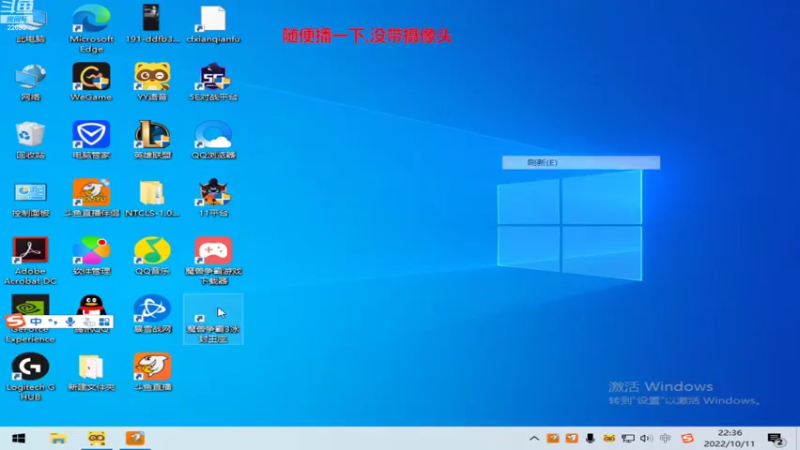Choose 刷新(E) in the context menu
This screenshot has width=800, height=450.
pos(581,162)
